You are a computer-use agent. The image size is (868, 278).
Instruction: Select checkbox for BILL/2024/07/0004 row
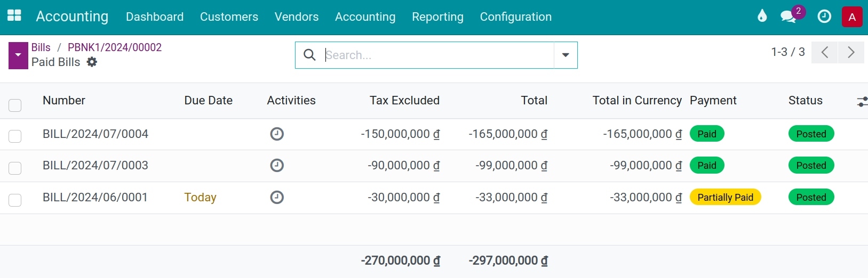click(15, 136)
